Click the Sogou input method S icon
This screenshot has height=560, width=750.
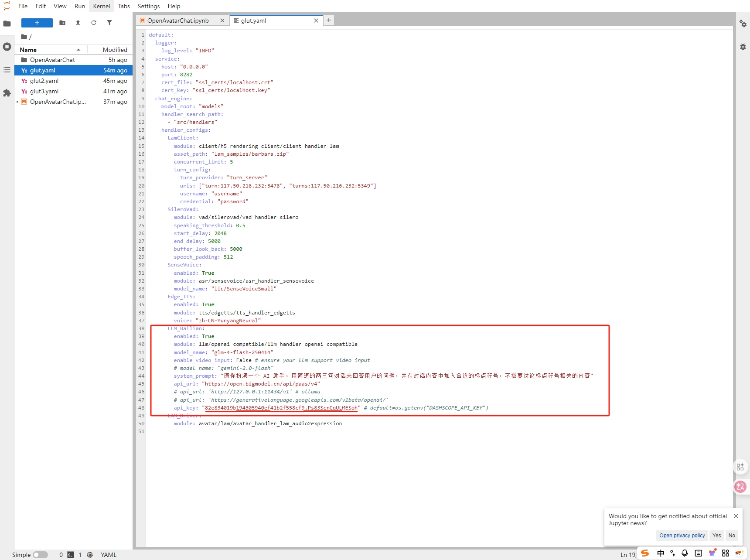645,553
